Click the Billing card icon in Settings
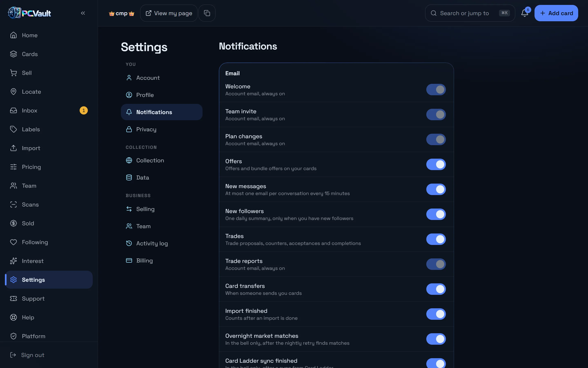Viewport: 588px width, 368px height. tap(129, 260)
